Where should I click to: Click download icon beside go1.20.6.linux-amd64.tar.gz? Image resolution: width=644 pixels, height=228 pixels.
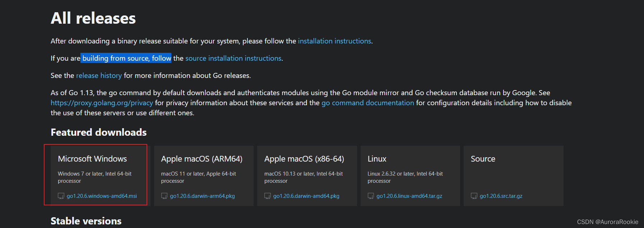pyautogui.click(x=371, y=196)
